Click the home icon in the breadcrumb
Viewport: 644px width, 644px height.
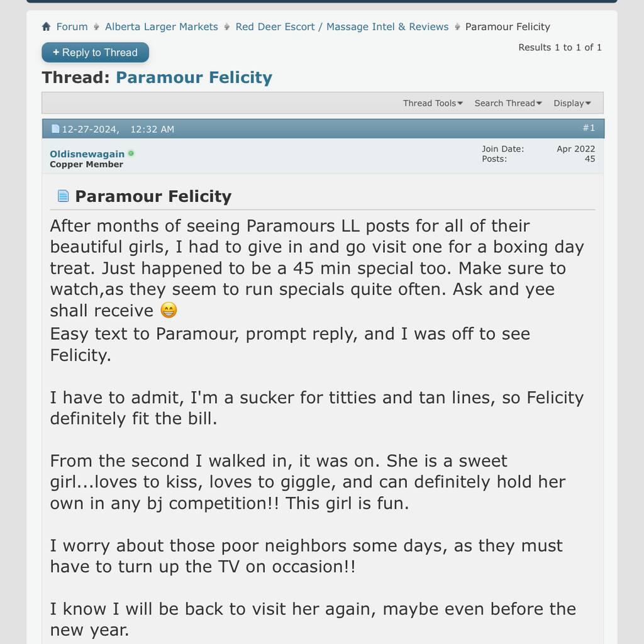tap(46, 26)
